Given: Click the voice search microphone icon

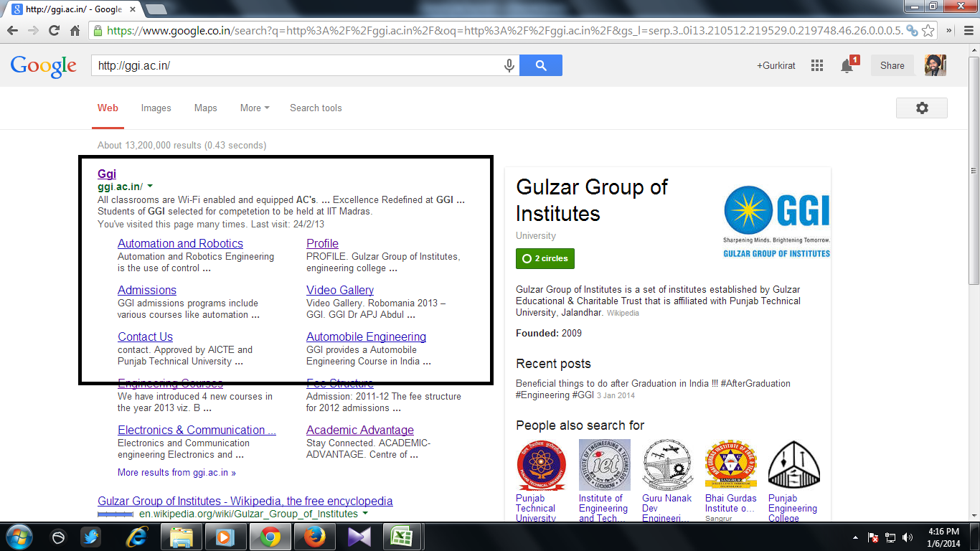Looking at the screenshot, I should pyautogui.click(x=509, y=65).
